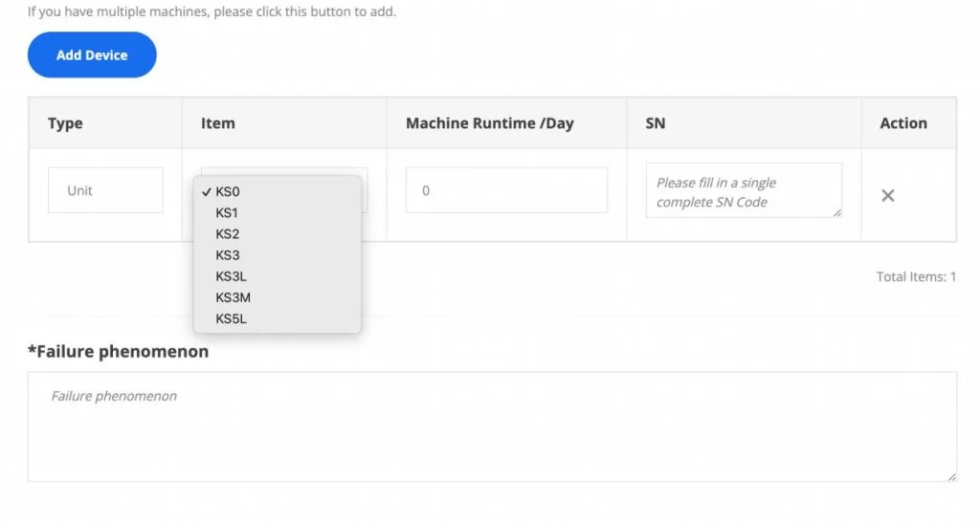The width and height of the screenshot is (980, 524).
Task: Remove the device row with X icon
Action: pos(888,195)
